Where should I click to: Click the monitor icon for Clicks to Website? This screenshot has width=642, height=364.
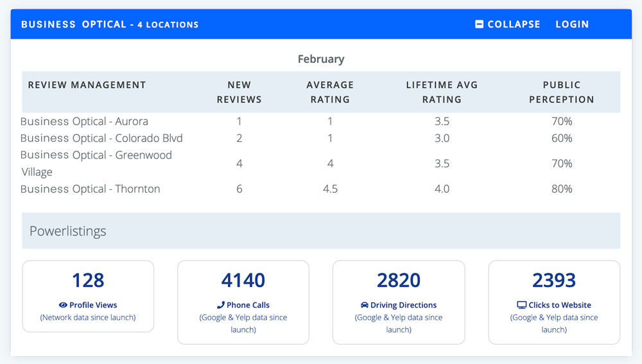click(x=521, y=305)
